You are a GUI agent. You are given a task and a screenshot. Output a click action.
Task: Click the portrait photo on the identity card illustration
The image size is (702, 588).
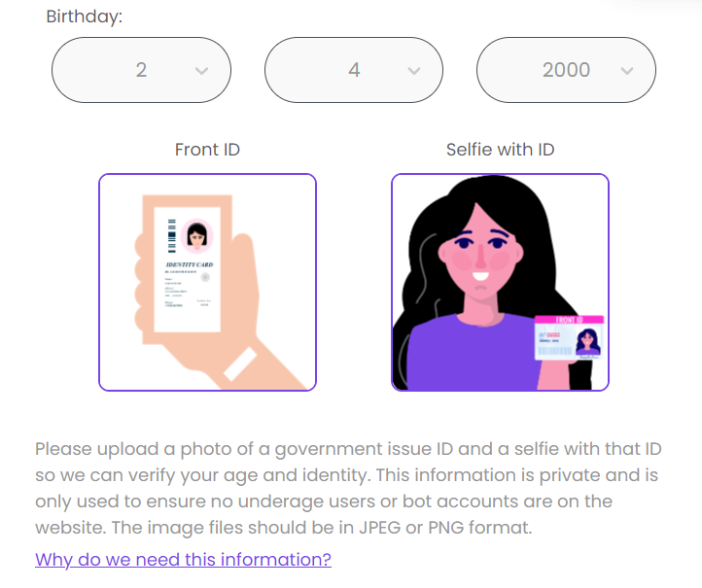click(197, 234)
